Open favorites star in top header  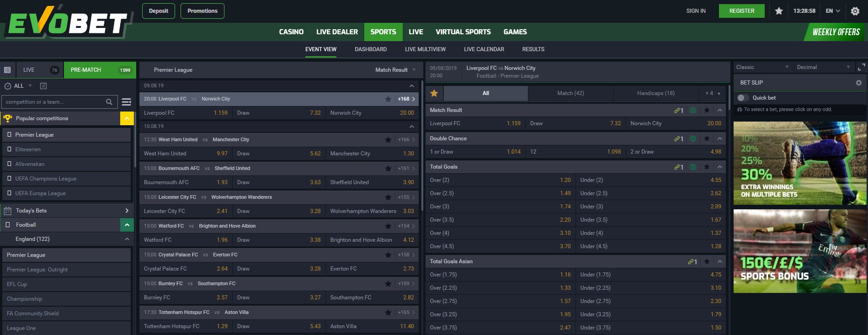pyautogui.click(x=779, y=11)
